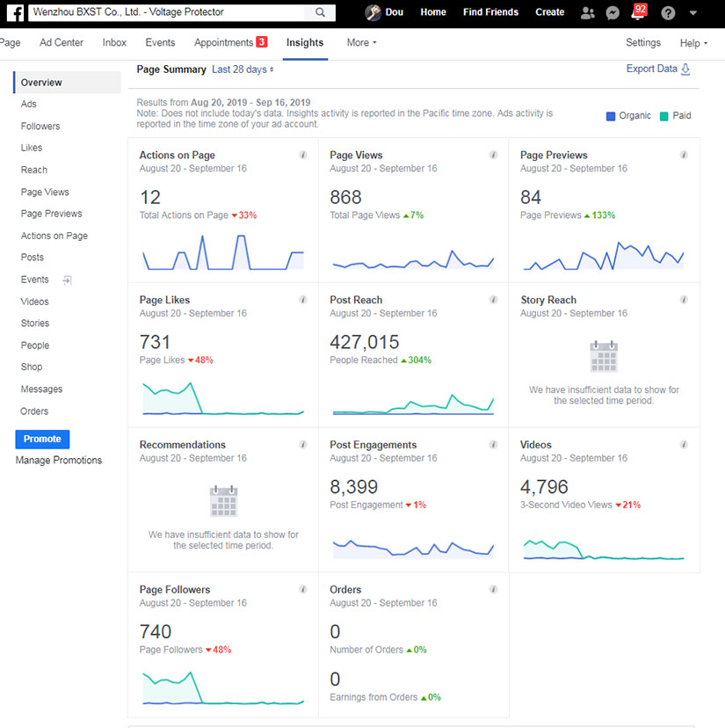Open Page Views in the sidebar
The height and width of the screenshot is (728, 725).
pos(45,193)
